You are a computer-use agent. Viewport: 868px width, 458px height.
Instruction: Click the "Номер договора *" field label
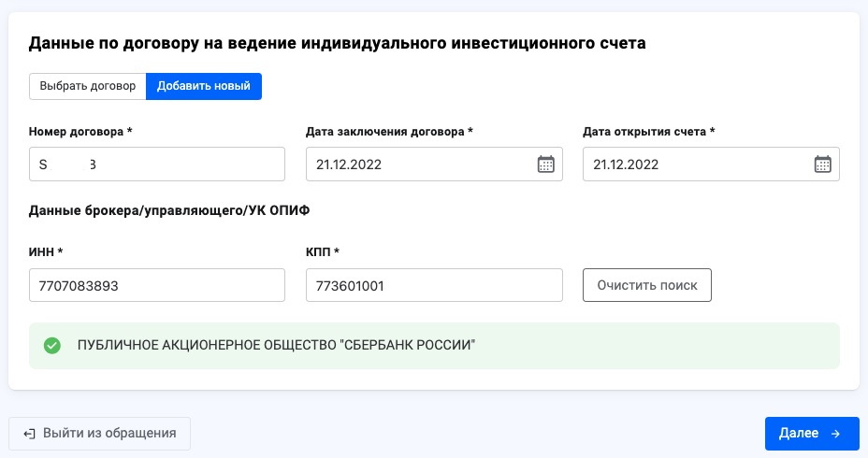pos(80,132)
